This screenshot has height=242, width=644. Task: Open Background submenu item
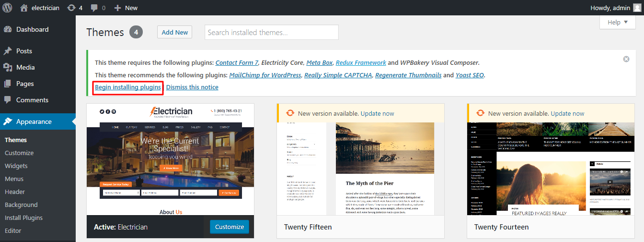pos(21,205)
